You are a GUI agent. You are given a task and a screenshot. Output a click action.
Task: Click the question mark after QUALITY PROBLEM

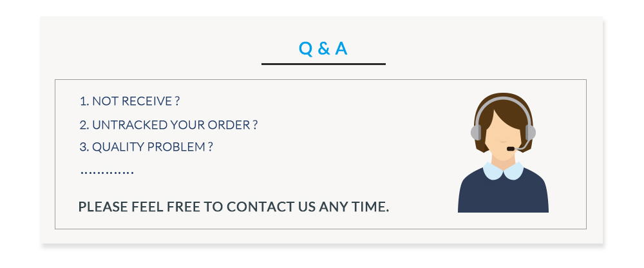pos(210,147)
